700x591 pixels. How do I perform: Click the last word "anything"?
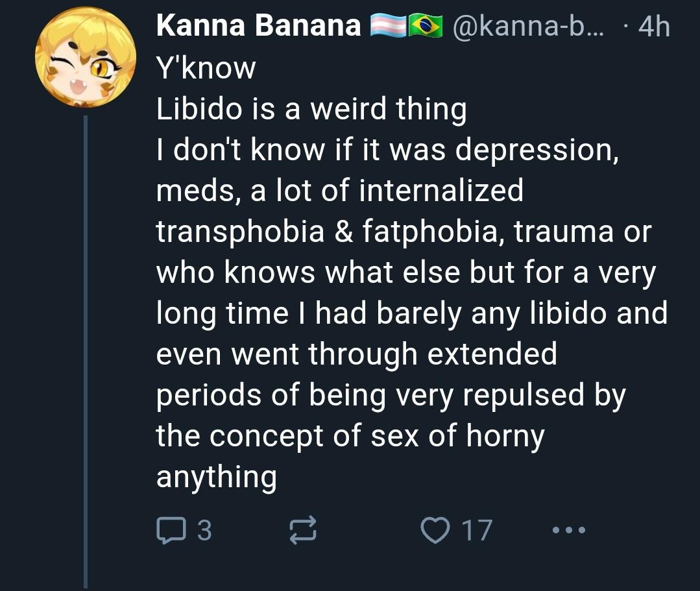tap(217, 477)
